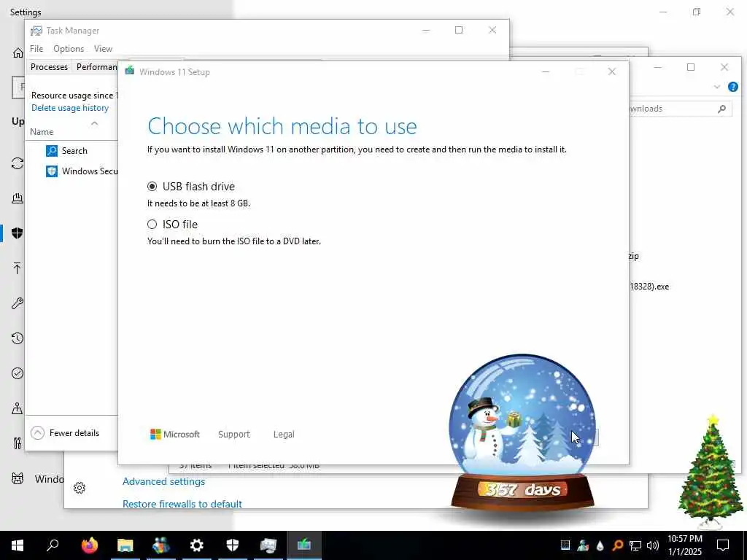Select the Search row in Task Manager
Image resolution: width=747 pixels, height=560 pixels.
coord(71,151)
